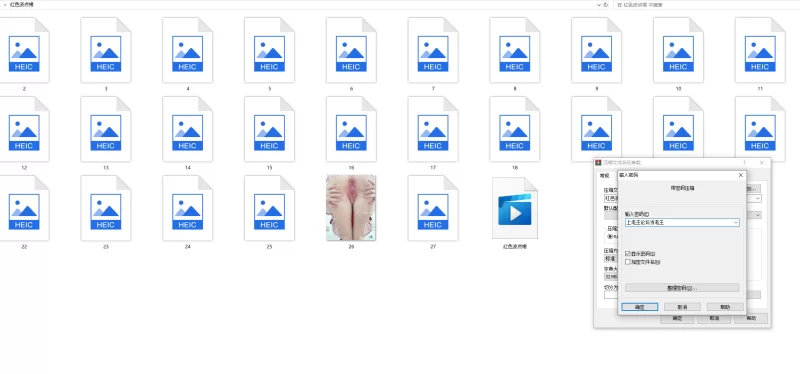This screenshot has width=800, height=374.
Task: Switch to the 常规 general tab
Action: [604, 176]
